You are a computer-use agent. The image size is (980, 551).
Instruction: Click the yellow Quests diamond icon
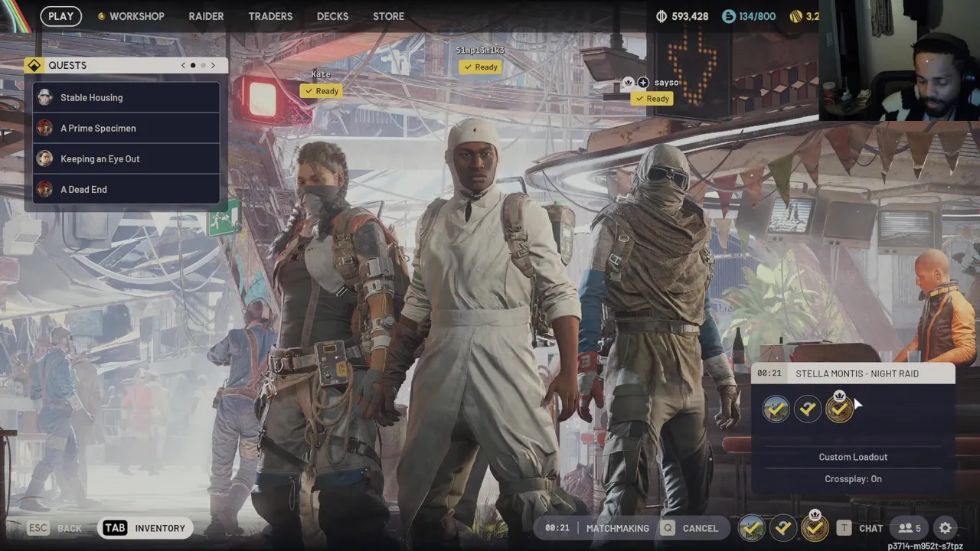pos(34,65)
